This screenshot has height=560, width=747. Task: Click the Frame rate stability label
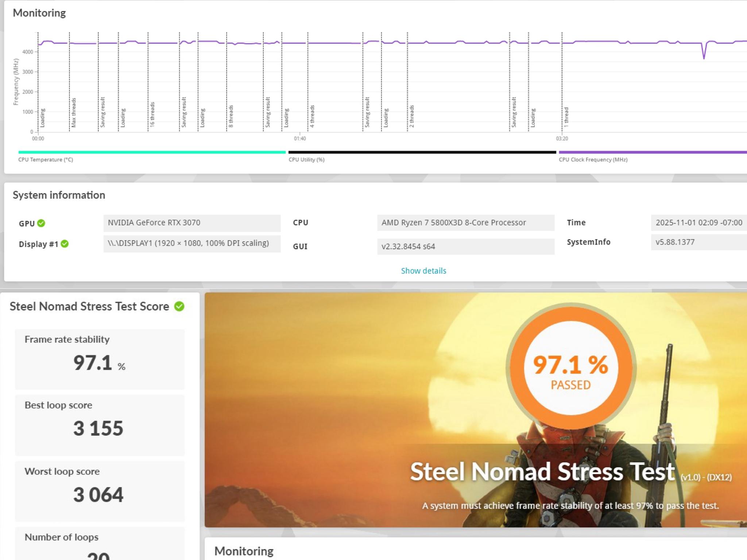coord(67,339)
